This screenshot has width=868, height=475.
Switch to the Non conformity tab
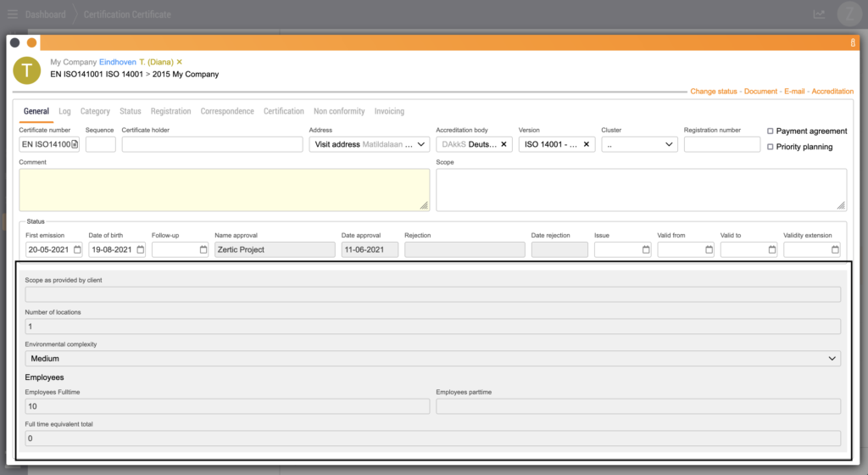(339, 111)
